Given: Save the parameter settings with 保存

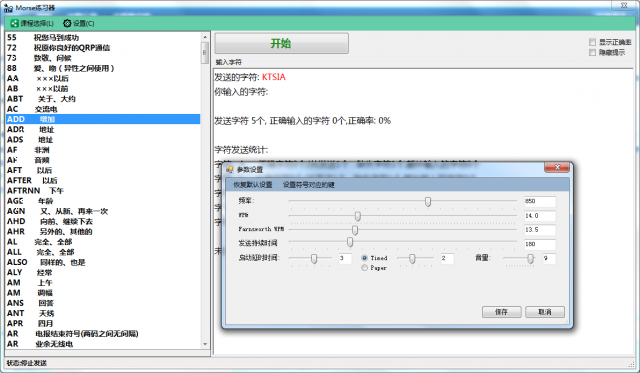Looking at the screenshot, I should point(502,312).
